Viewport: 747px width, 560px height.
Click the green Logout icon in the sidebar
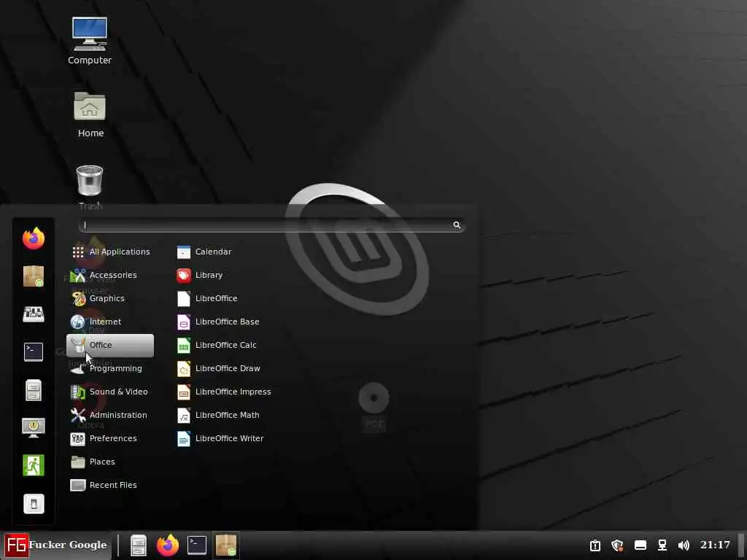tap(34, 465)
